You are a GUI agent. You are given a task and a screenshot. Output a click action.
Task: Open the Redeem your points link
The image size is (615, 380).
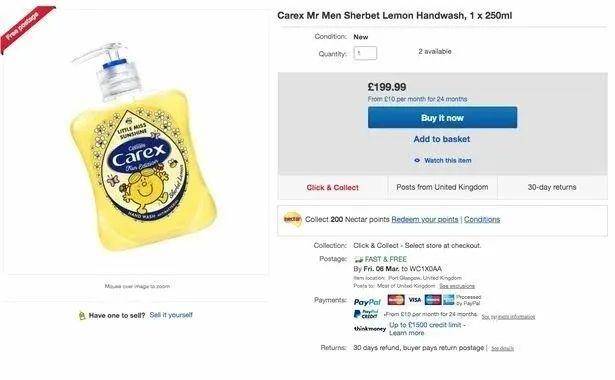(425, 220)
